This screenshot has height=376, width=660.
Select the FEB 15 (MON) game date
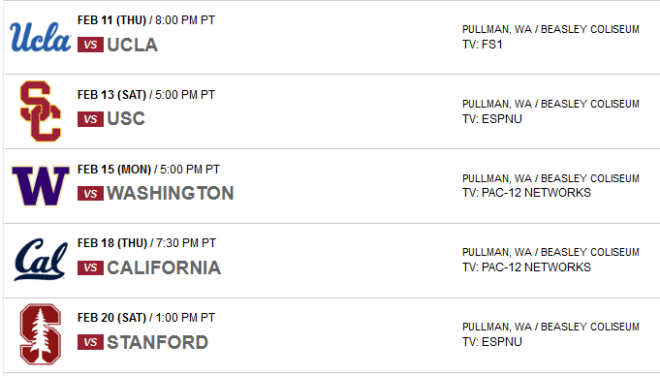click(114, 169)
